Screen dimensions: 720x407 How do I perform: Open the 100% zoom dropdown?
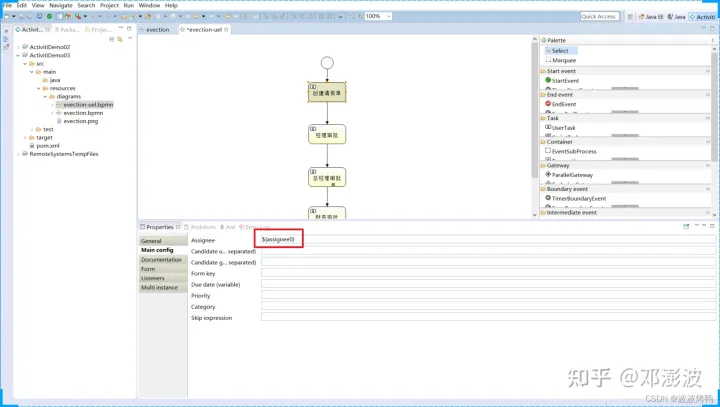[x=389, y=17]
